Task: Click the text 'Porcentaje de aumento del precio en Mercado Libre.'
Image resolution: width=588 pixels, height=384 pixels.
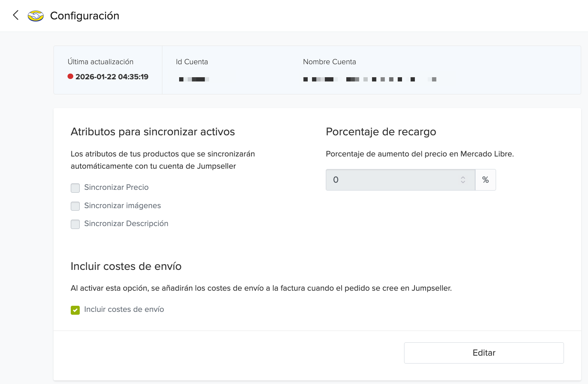Action: pos(420,154)
